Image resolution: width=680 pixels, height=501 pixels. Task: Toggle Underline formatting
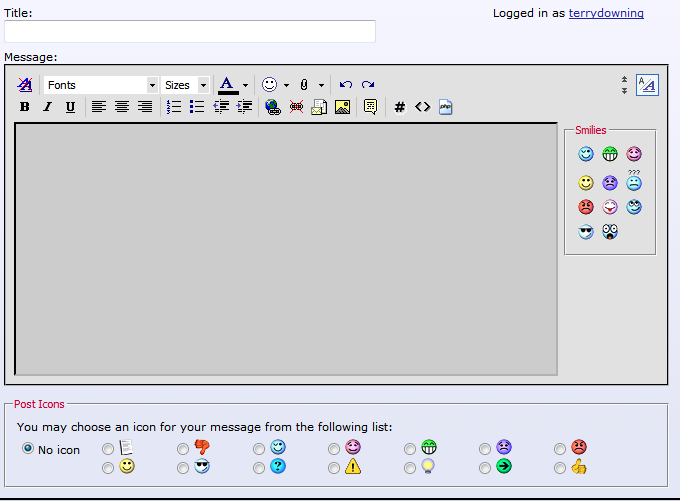coord(70,107)
